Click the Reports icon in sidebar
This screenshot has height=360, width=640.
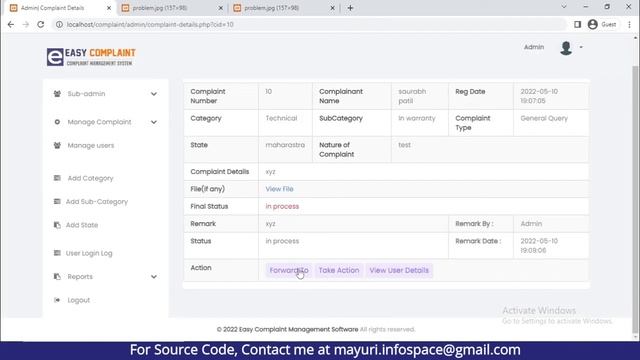(57, 277)
